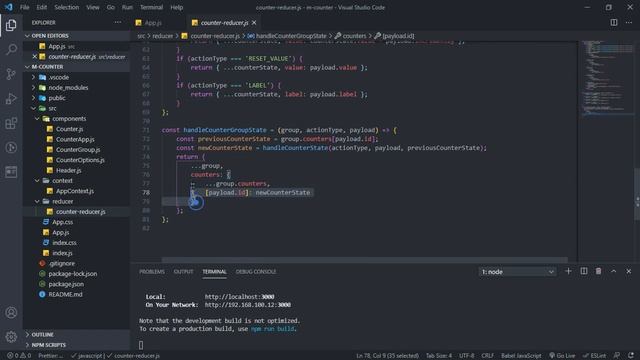The height and width of the screenshot is (360, 640).
Task: Click the errors and warnings status indicator
Action: 19,356
